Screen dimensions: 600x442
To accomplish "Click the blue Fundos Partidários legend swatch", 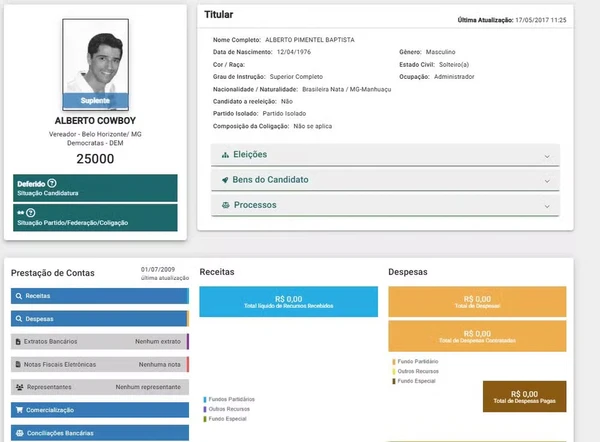I will point(204,399).
